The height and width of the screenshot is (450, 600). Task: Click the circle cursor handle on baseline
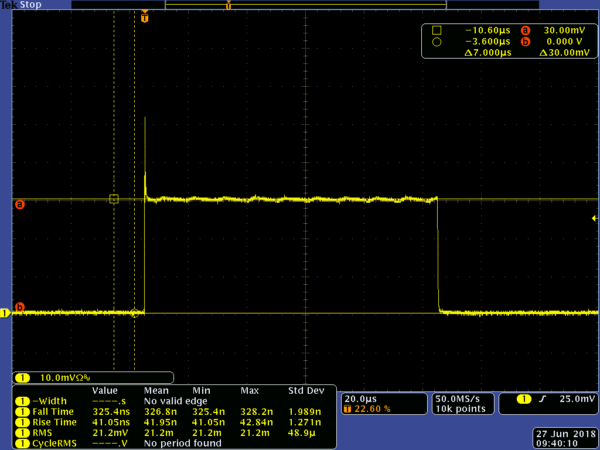pos(134,313)
